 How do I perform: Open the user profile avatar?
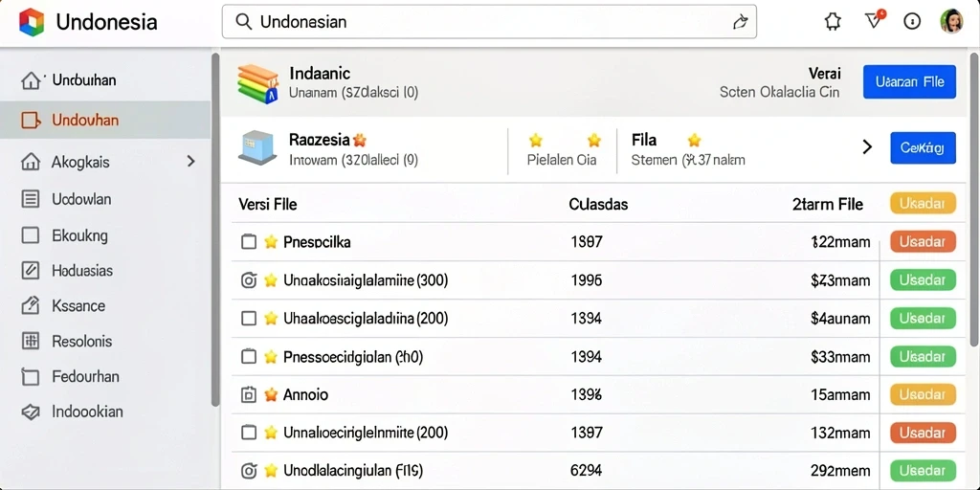tap(951, 22)
